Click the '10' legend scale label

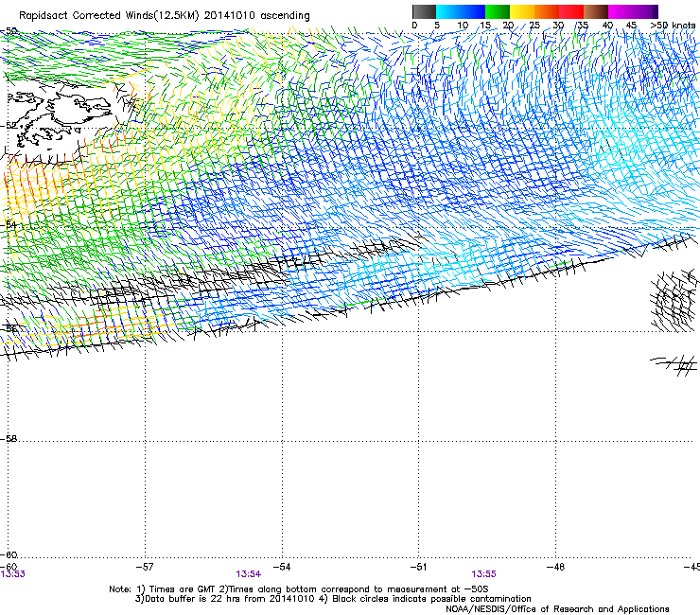463,26
